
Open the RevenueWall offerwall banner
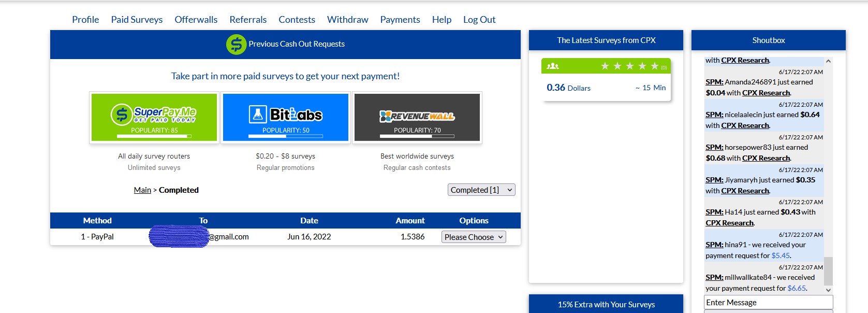point(417,117)
